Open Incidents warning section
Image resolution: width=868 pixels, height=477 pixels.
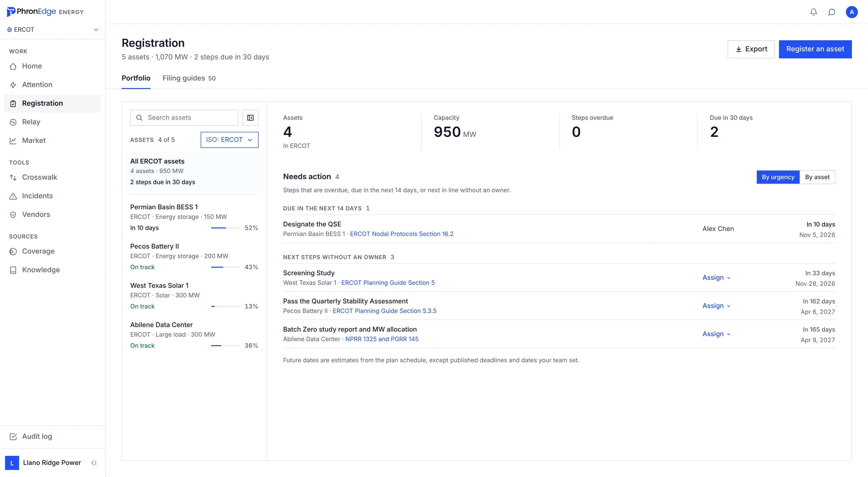point(53,196)
